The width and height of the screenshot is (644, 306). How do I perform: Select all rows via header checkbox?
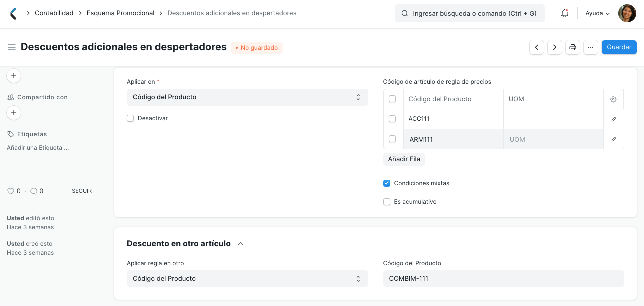pos(392,99)
